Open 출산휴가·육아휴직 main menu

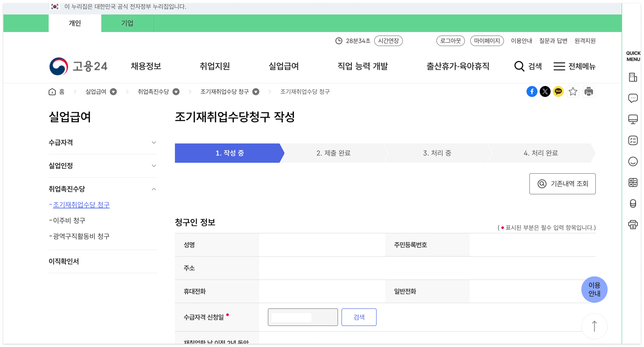click(457, 66)
